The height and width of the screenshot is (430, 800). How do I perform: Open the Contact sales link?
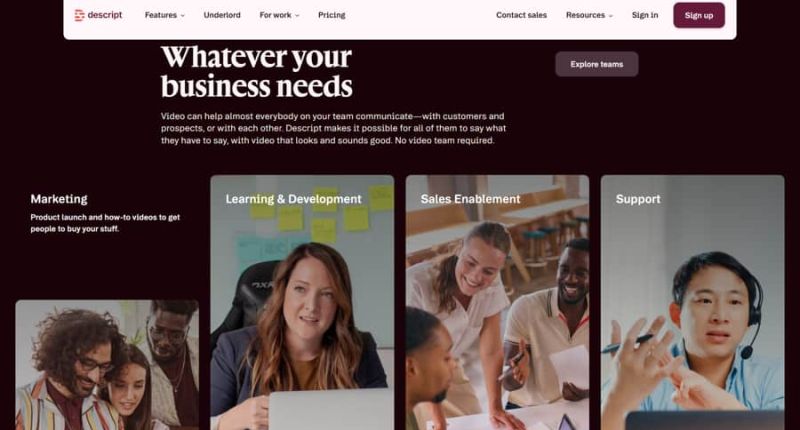pos(521,15)
